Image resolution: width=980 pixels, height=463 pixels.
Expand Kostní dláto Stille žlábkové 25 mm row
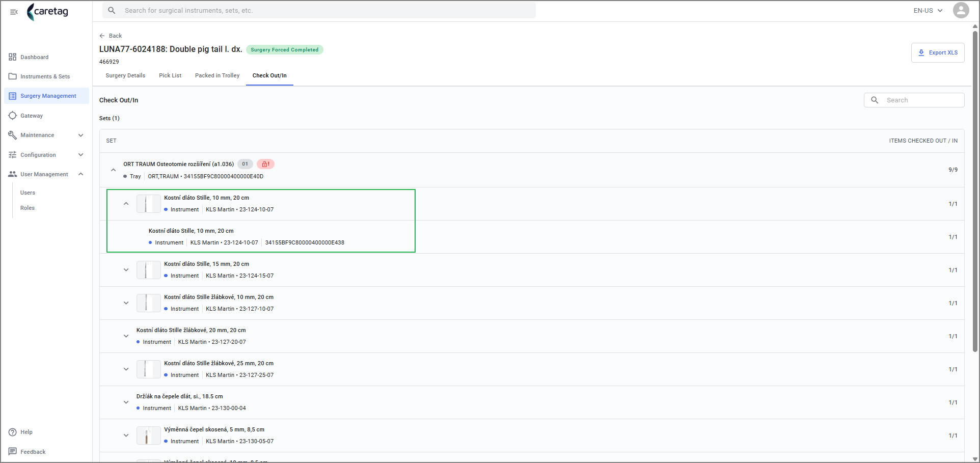pos(126,369)
